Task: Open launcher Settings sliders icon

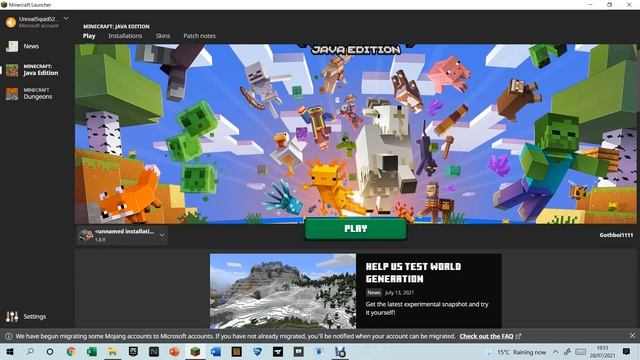Action: pyautogui.click(x=12, y=316)
